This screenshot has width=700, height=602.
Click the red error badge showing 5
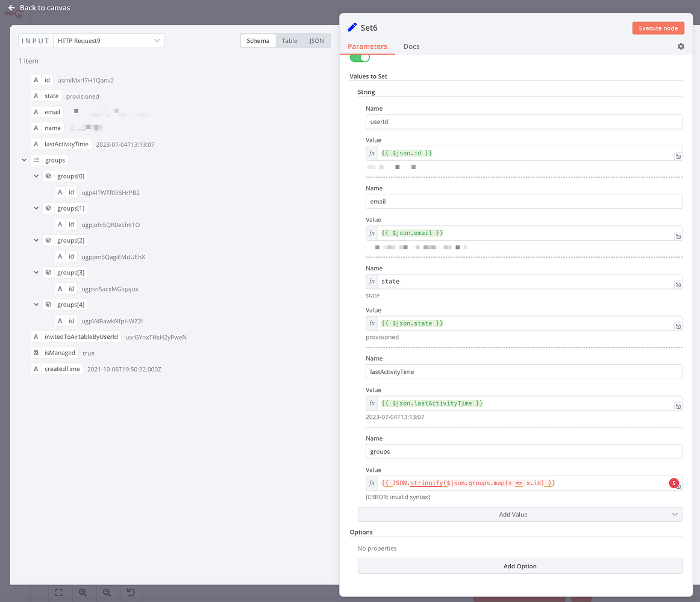[673, 483]
